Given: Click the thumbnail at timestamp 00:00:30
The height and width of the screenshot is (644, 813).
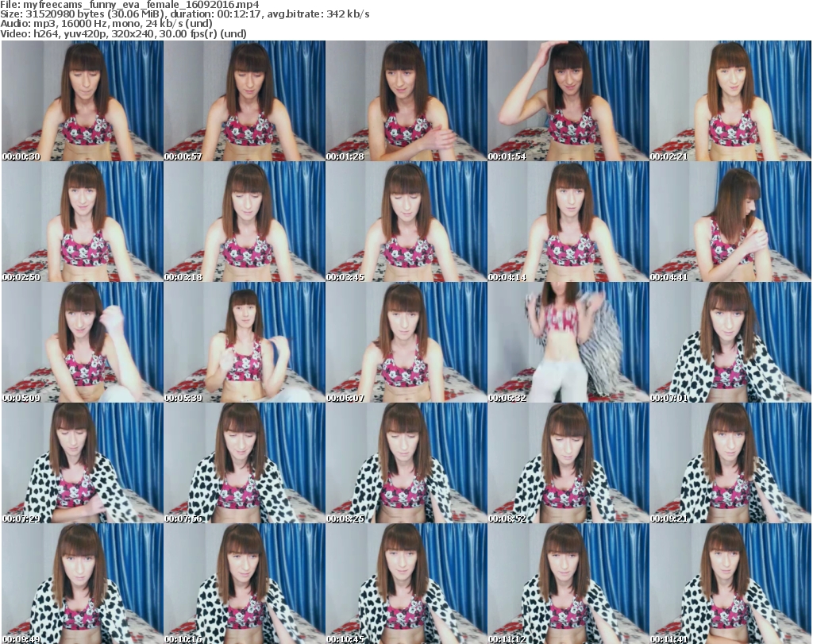Looking at the screenshot, I should click(82, 101).
